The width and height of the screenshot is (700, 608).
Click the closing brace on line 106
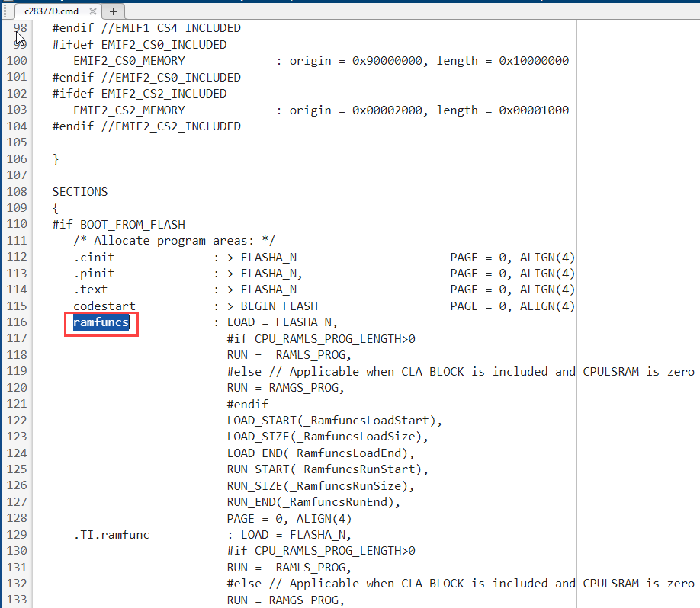tap(56, 159)
